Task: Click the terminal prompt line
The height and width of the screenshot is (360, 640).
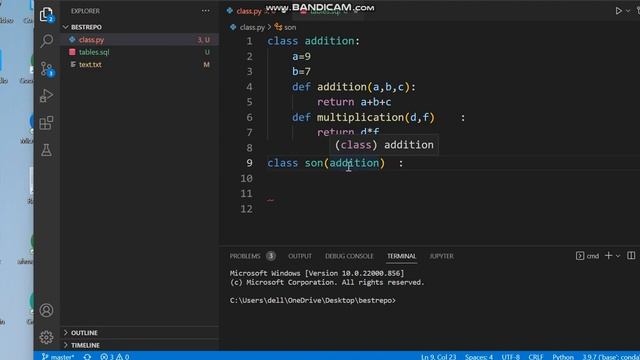Action: pos(313,300)
